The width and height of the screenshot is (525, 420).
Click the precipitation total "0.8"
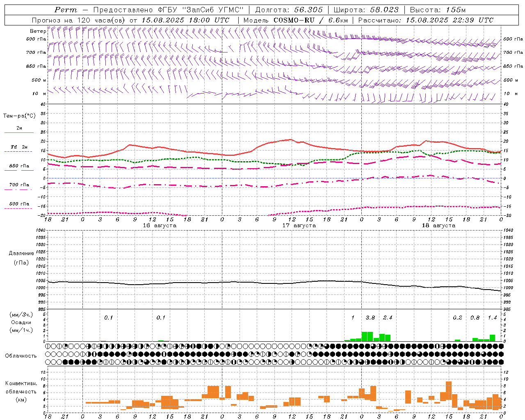click(475, 318)
